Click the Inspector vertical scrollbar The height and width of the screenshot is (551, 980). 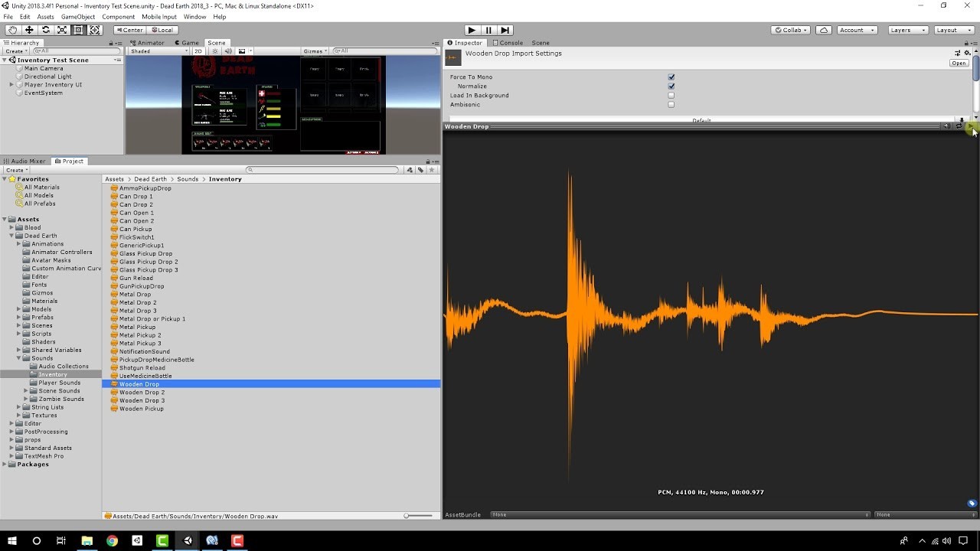pos(976,69)
